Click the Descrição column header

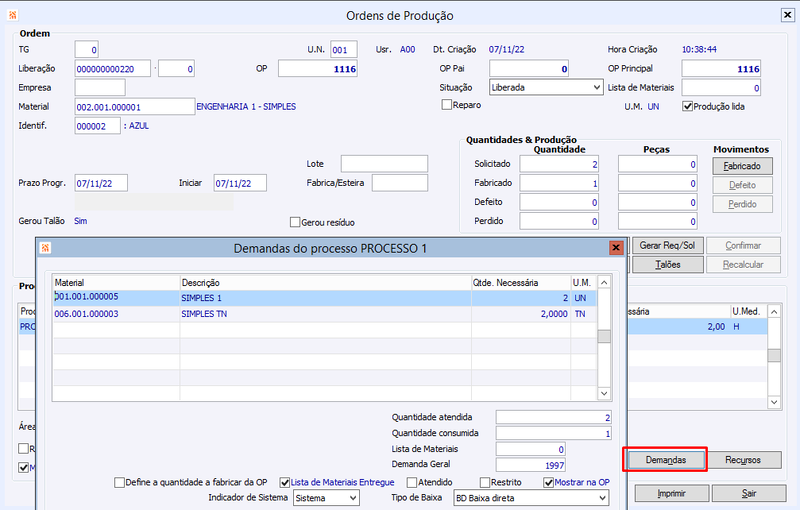click(x=326, y=283)
